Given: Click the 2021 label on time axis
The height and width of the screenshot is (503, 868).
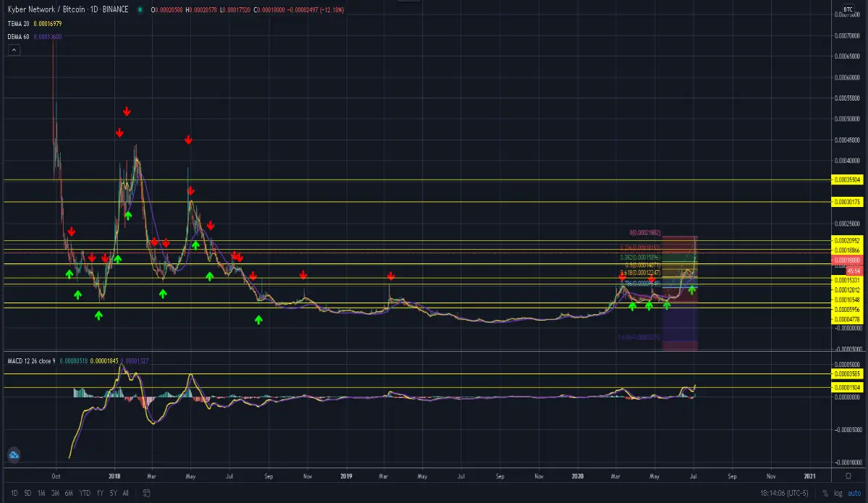Looking at the screenshot, I should point(810,476).
